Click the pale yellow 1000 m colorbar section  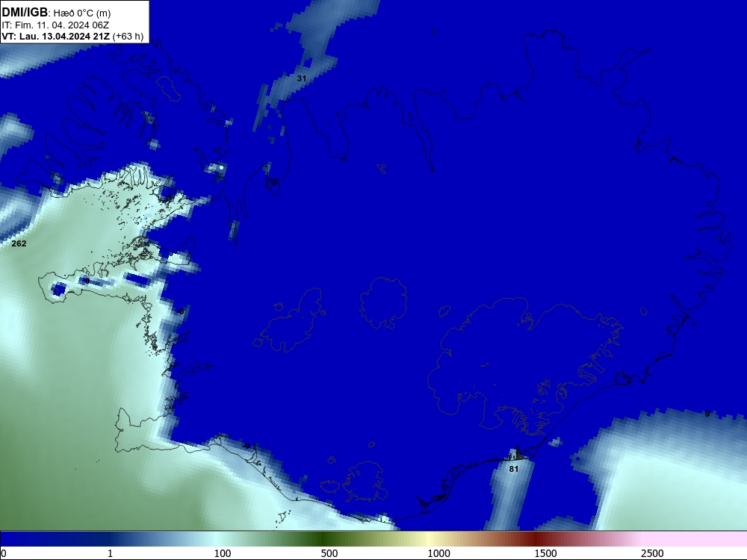coord(429,539)
